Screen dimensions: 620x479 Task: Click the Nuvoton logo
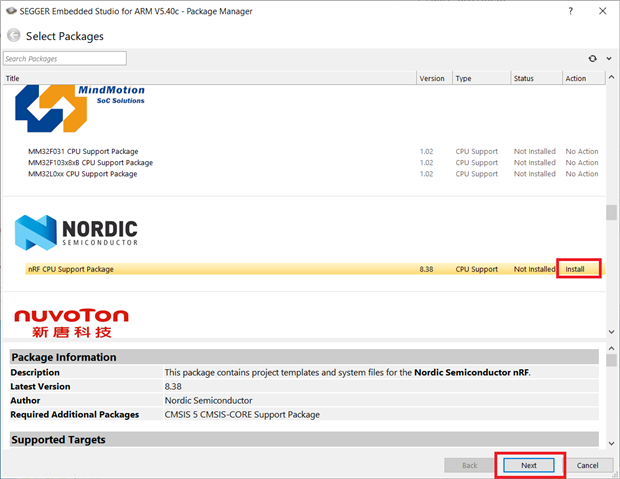(x=72, y=323)
